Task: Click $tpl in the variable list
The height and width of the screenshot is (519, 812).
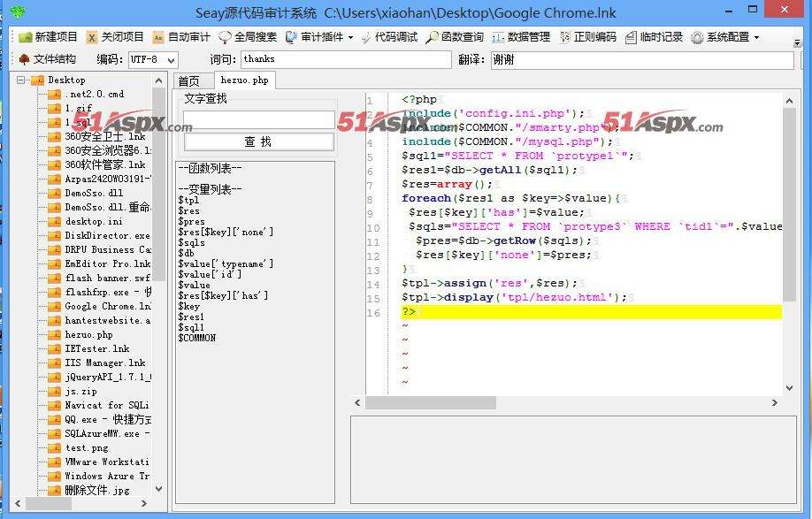Action: coord(188,200)
